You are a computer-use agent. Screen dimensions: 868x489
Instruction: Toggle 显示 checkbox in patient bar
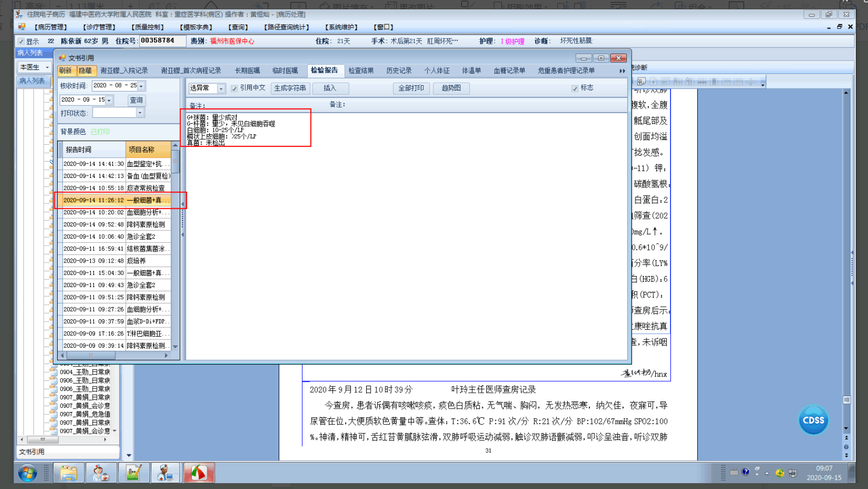click(22, 41)
